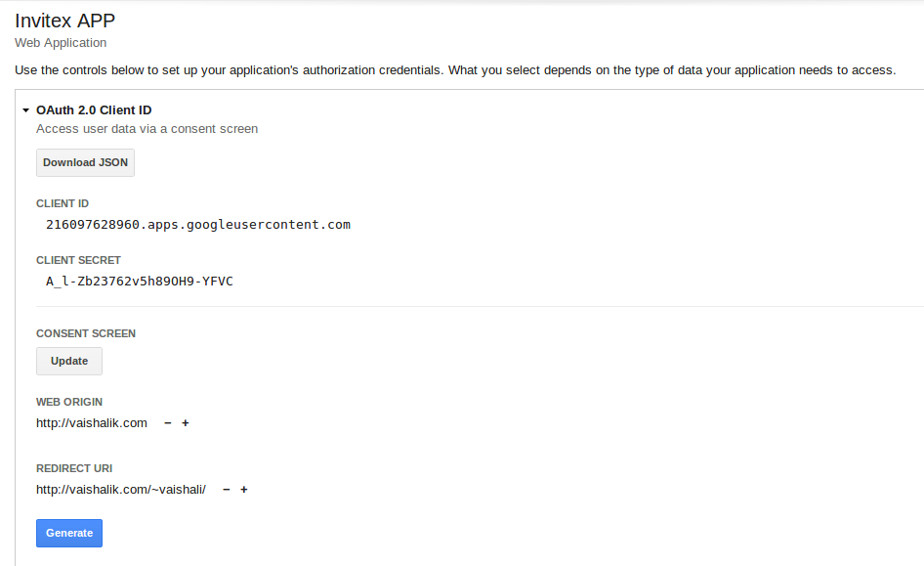Select the Client ID value ending in googleusercontent.com
924x566 pixels.
197,224
